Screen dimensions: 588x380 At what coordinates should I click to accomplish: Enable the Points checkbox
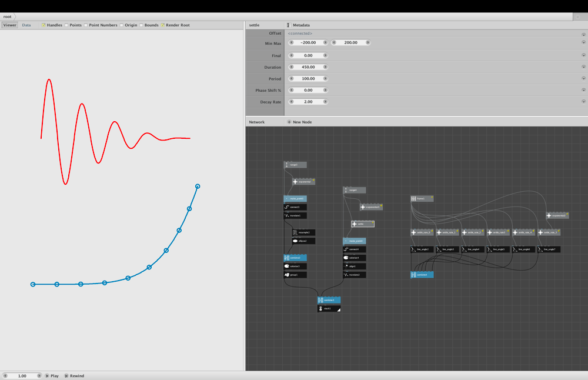(66, 25)
